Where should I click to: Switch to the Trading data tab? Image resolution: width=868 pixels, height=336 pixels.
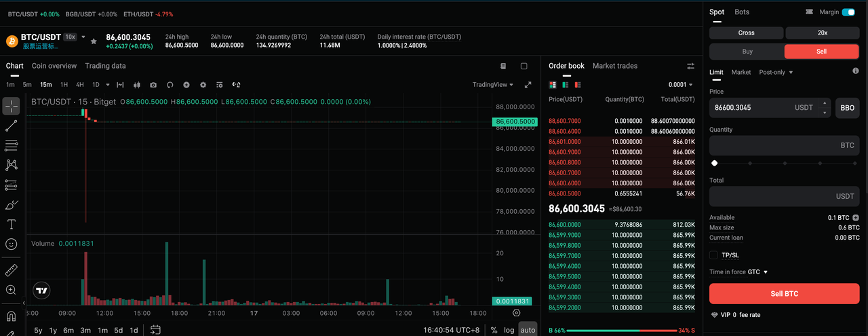click(x=105, y=66)
